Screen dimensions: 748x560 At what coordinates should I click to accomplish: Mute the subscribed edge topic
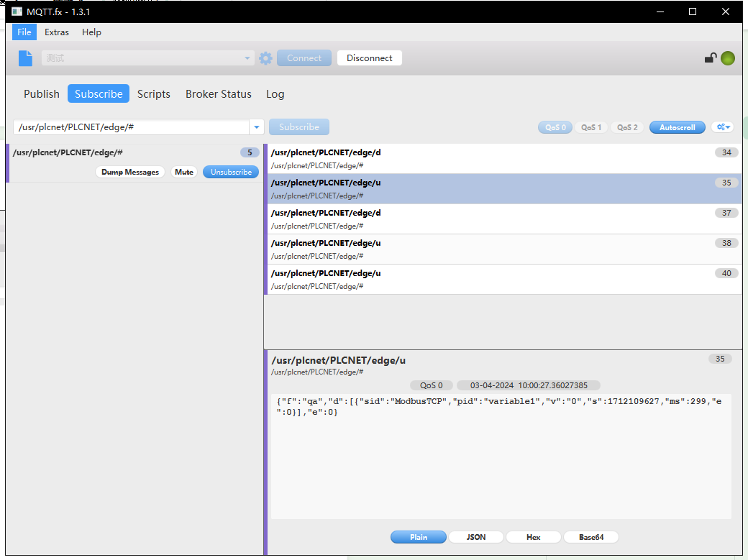(x=184, y=172)
